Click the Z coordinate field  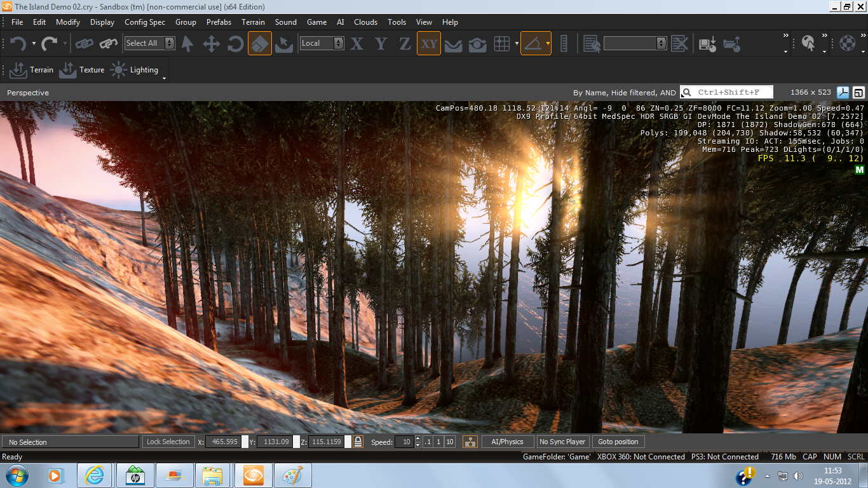(325, 442)
